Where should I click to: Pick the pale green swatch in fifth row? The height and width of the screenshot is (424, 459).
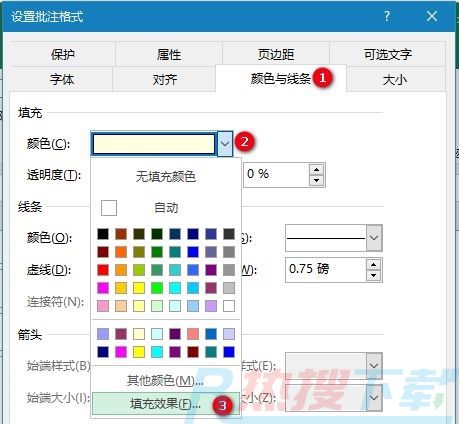157,306
